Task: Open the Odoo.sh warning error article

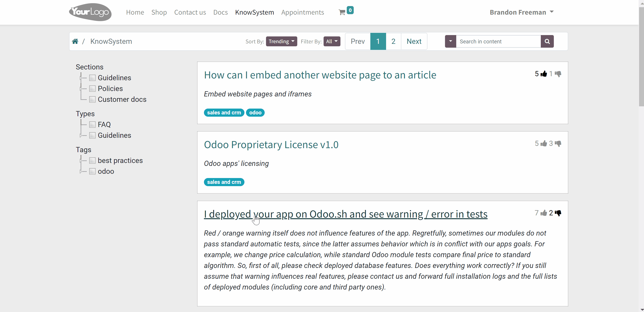Action: click(346, 214)
